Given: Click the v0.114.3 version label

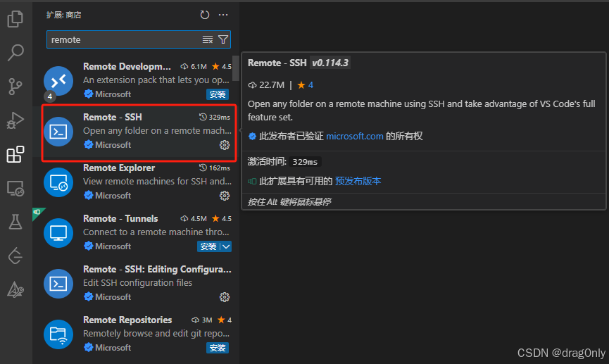Looking at the screenshot, I should (x=330, y=63).
